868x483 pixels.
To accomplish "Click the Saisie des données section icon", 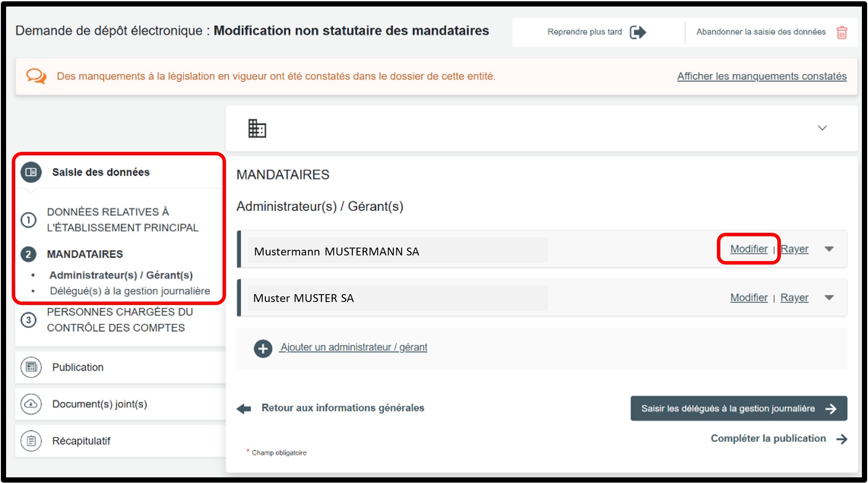I will pyautogui.click(x=31, y=172).
